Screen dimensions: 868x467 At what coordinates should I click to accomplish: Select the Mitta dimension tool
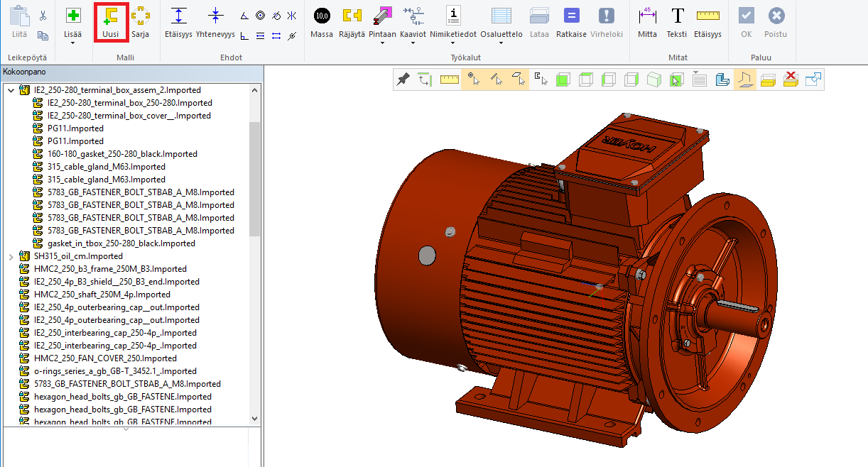[647, 17]
